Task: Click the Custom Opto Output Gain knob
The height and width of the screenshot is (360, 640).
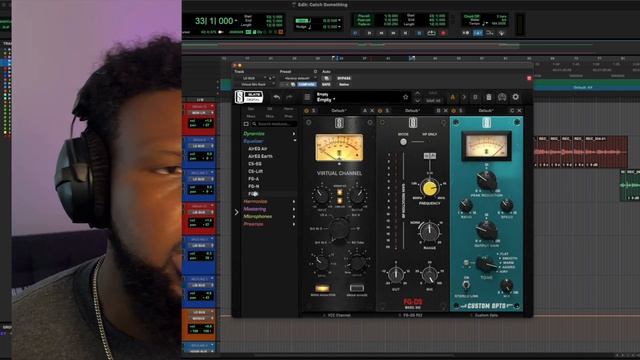Action: (x=486, y=230)
